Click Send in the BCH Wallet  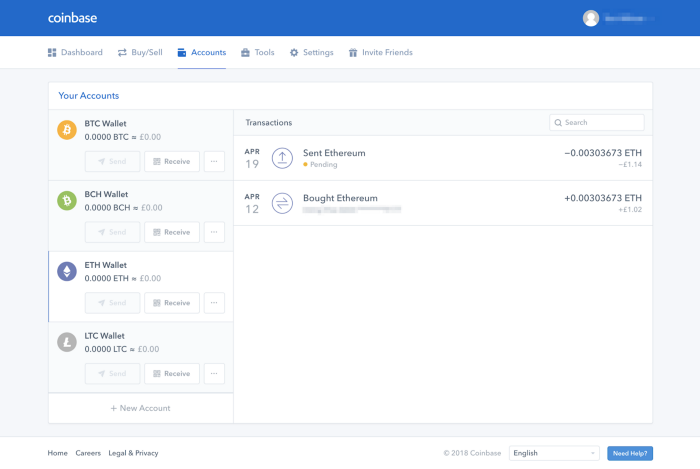(112, 232)
